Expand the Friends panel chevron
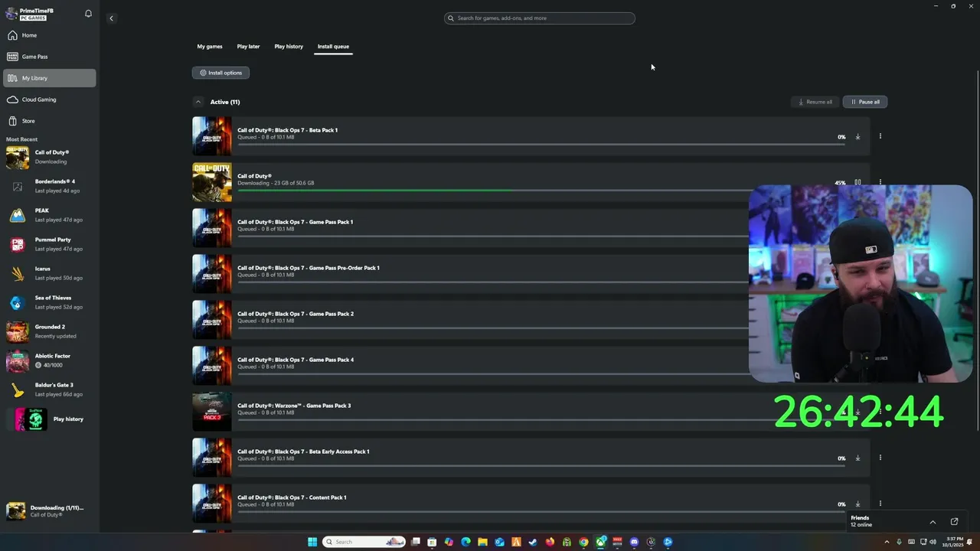This screenshot has height=551, width=980. [x=933, y=522]
